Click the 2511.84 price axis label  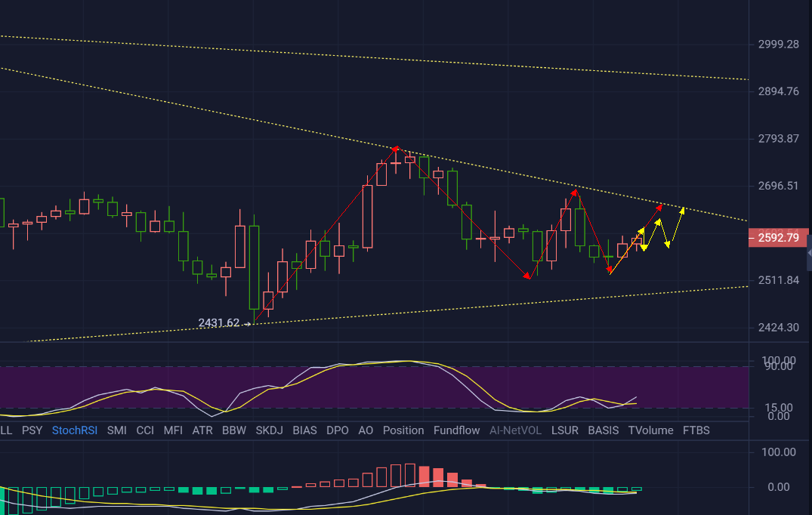[778, 281]
